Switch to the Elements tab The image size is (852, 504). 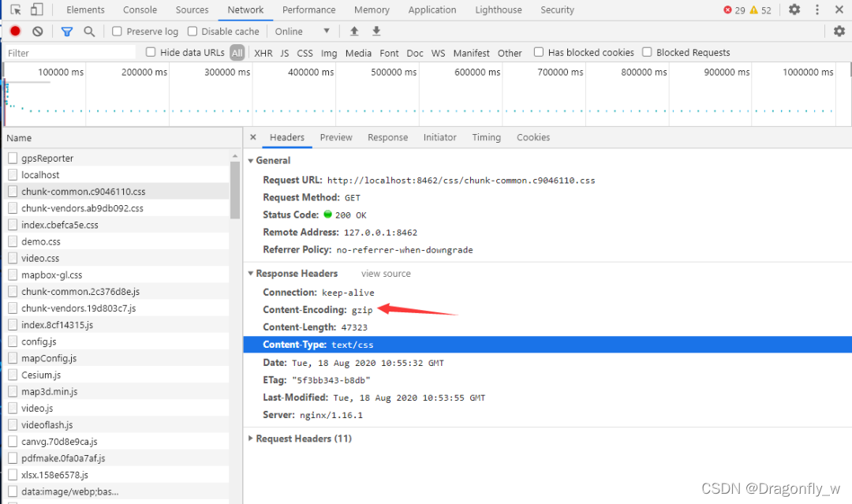(85, 9)
